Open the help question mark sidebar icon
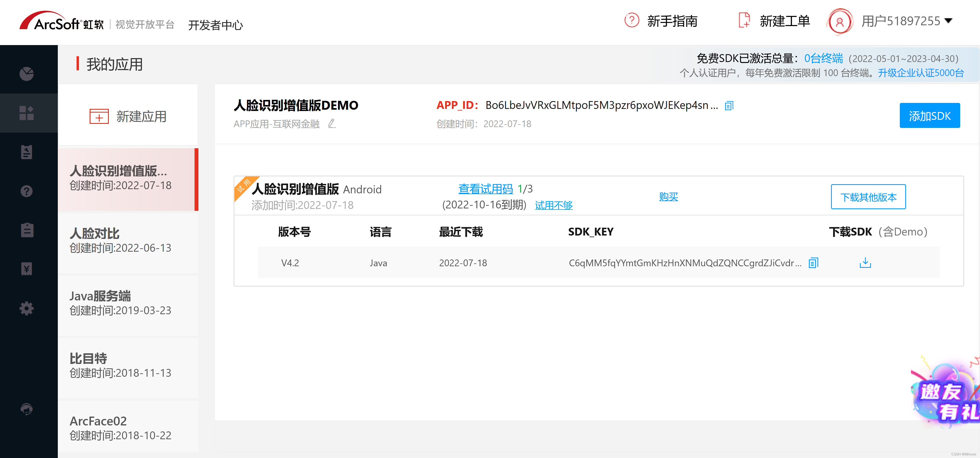980x458 pixels. [x=27, y=191]
